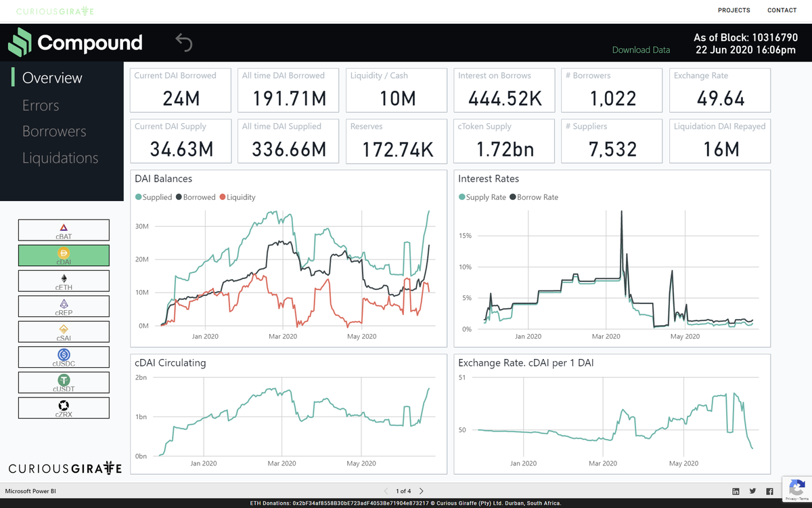Open the LinkedIn share icon
The width and height of the screenshot is (812, 508).
(x=736, y=491)
